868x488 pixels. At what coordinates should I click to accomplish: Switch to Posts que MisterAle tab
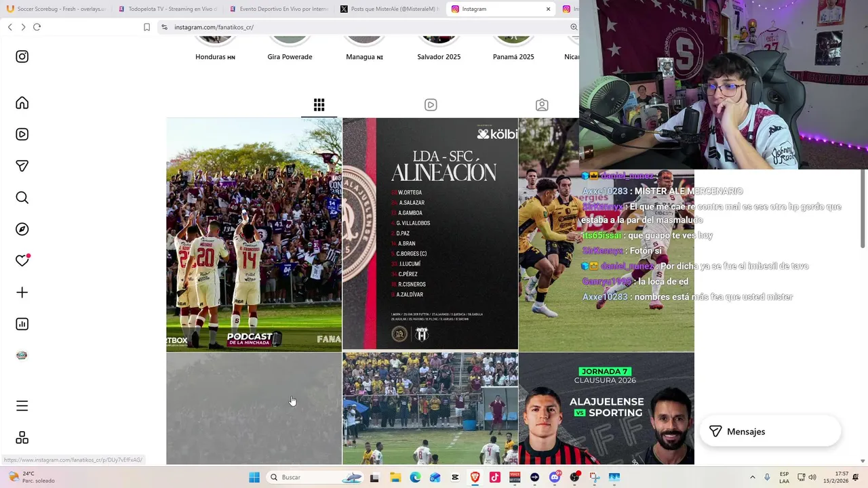tap(390, 9)
